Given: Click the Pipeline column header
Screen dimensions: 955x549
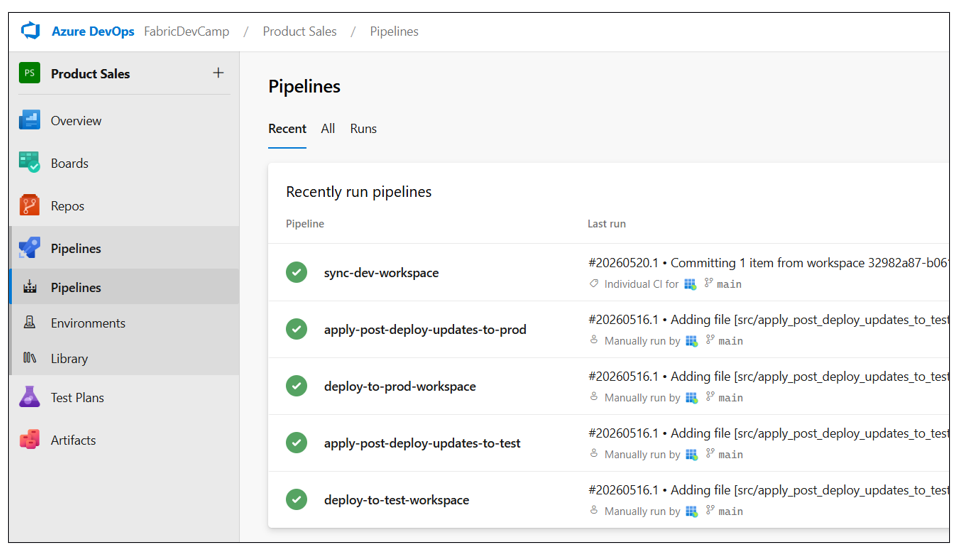Looking at the screenshot, I should (x=305, y=224).
